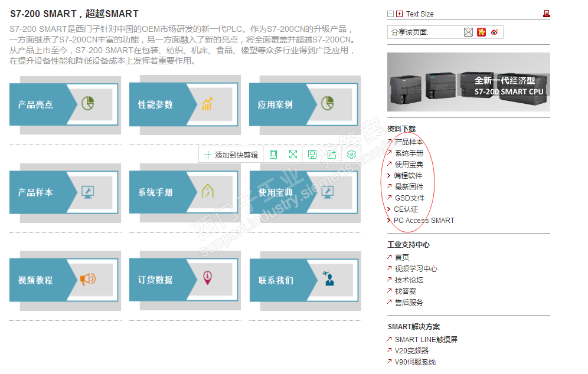Click the first green rectangle icon after 添加到快剪辑

273,155
